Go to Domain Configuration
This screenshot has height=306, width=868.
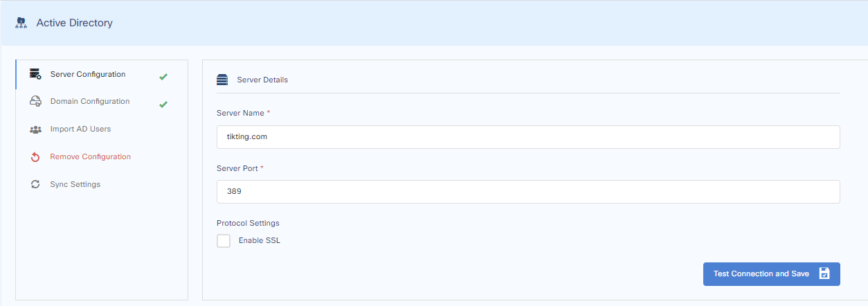pos(90,102)
